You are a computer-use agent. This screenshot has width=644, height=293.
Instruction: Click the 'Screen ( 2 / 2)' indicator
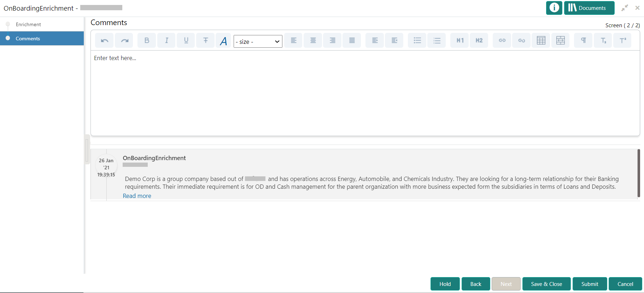pyautogui.click(x=622, y=25)
